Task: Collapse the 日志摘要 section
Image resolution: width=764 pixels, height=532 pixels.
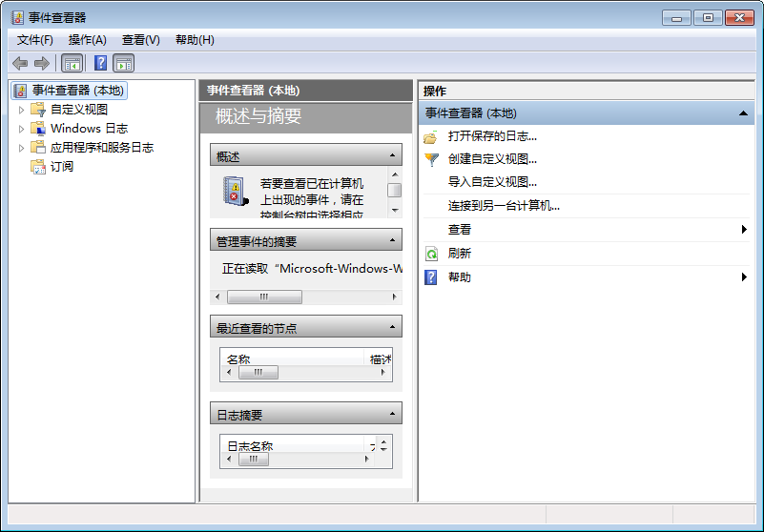Action: (x=392, y=414)
